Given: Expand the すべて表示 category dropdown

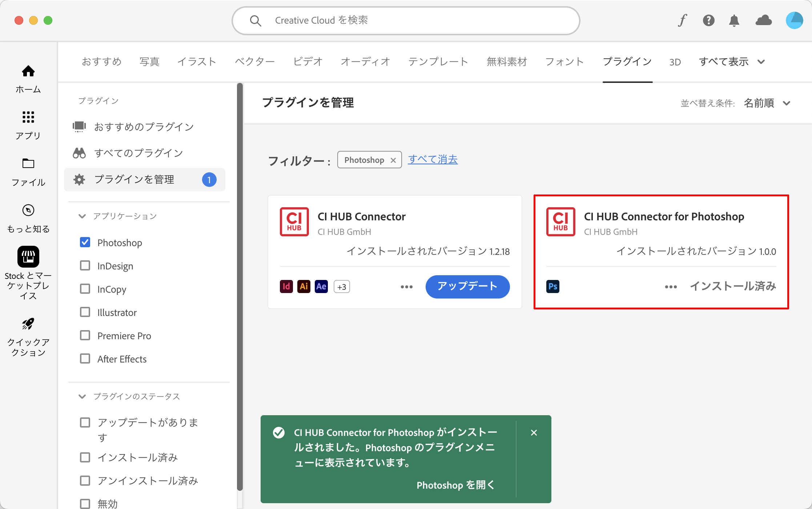Looking at the screenshot, I should 732,62.
